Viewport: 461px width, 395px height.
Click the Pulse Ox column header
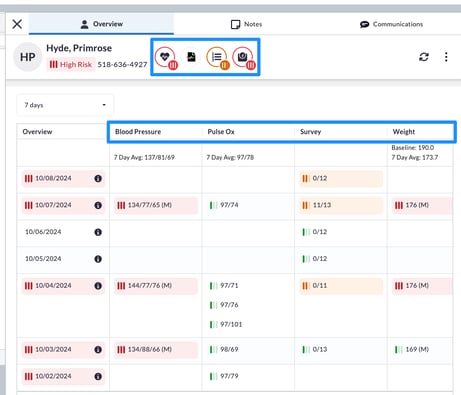click(221, 132)
